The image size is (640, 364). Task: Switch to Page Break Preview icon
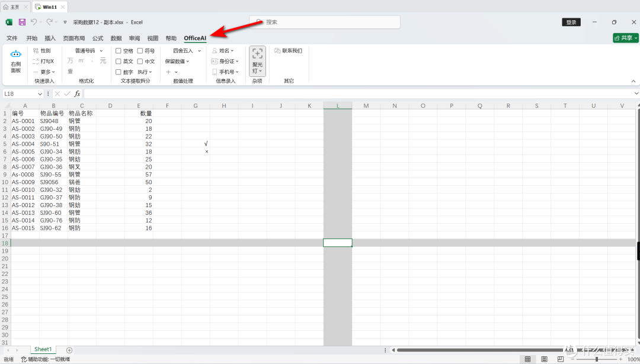pos(561,359)
